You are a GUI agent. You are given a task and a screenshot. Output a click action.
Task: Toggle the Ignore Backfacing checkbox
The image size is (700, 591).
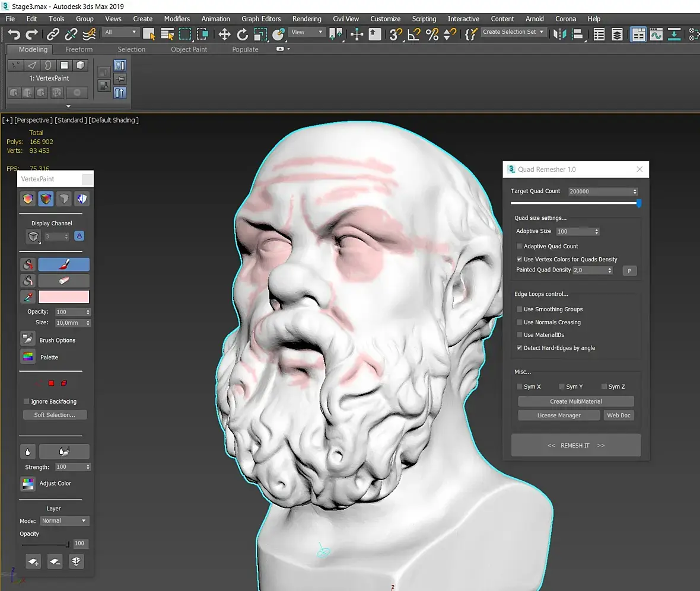tap(26, 401)
